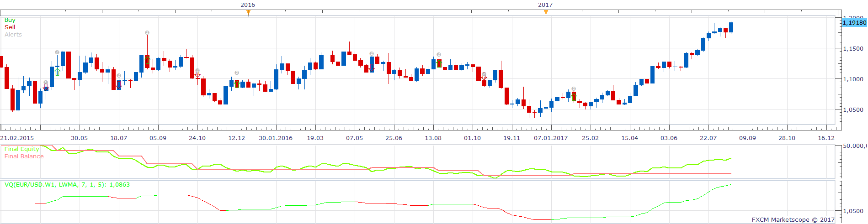Screen dimensions: 868x224
Task: Click the 2016 year label
Action: pos(248,5)
